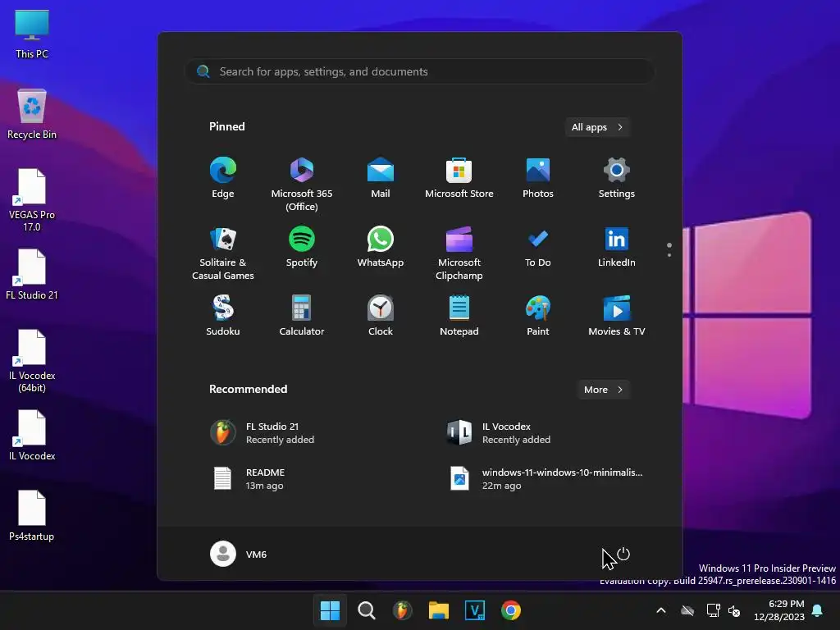Click the muted volume tray icon

(734, 610)
